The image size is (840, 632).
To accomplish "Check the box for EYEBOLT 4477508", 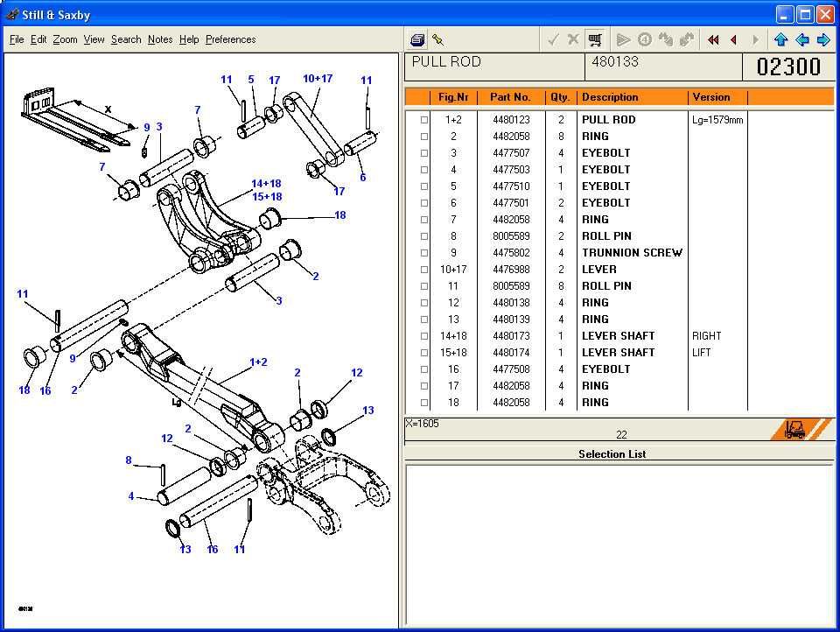I will [424, 369].
